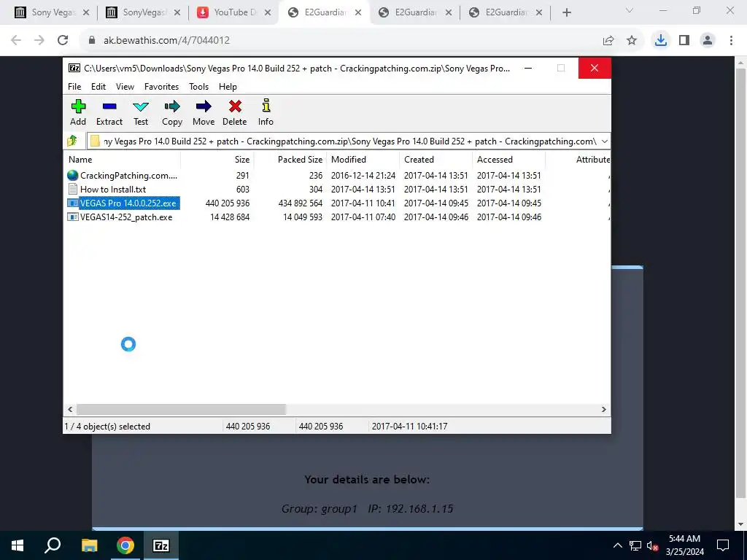Click the network tray icon
This screenshot has width=747, height=560.
635,545
